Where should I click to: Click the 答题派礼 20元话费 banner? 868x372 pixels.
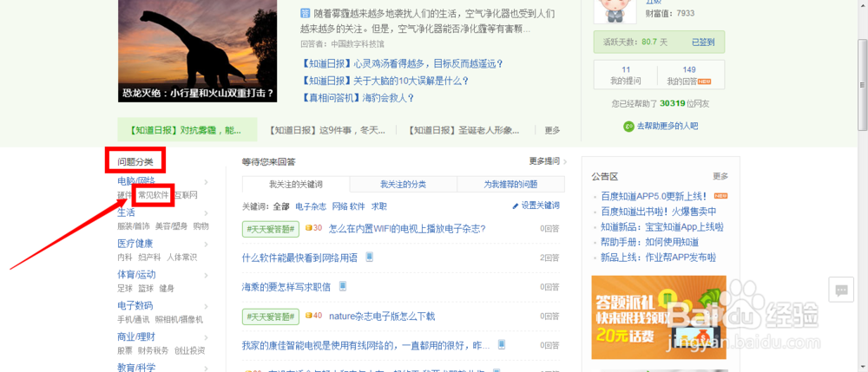(658, 317)
